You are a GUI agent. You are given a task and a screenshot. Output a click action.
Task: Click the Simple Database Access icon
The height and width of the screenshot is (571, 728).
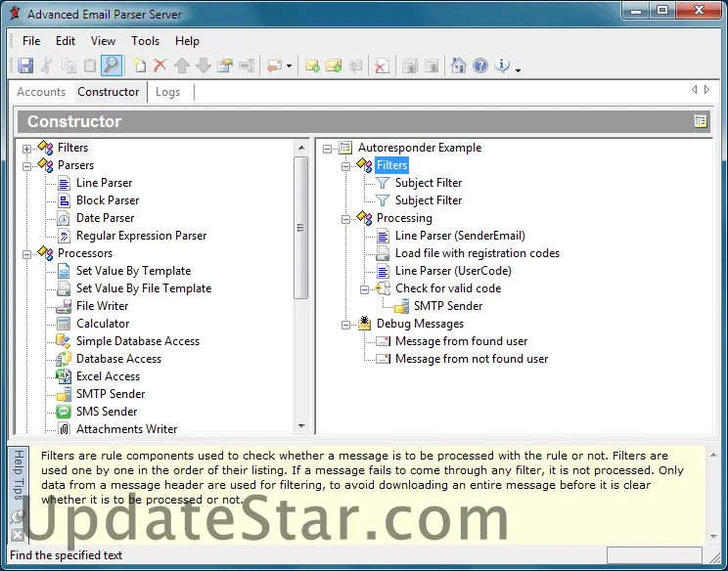coord(63,341)
